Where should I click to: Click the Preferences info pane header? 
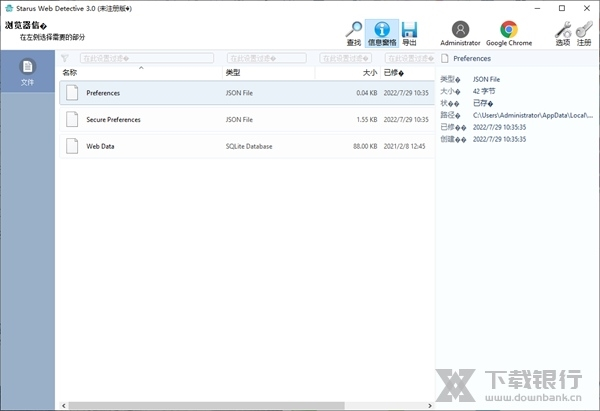click(x=472, y=58)
